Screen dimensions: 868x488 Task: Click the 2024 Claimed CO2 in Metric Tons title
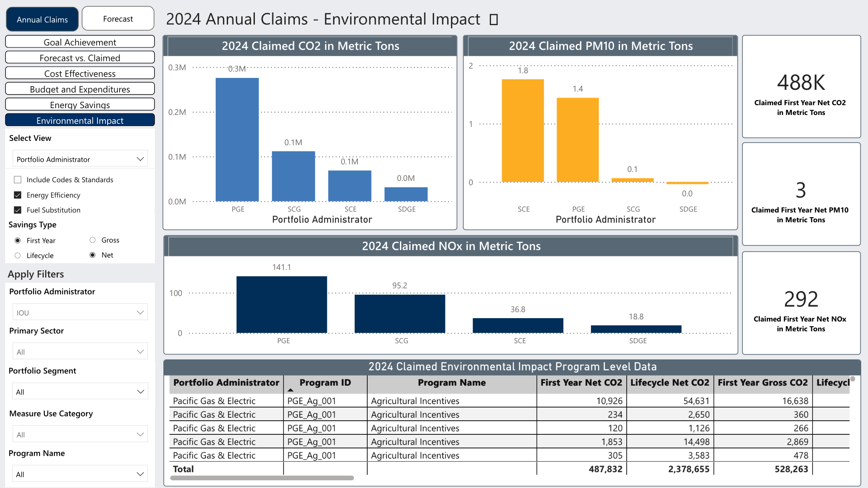click(x=311, y=46)
